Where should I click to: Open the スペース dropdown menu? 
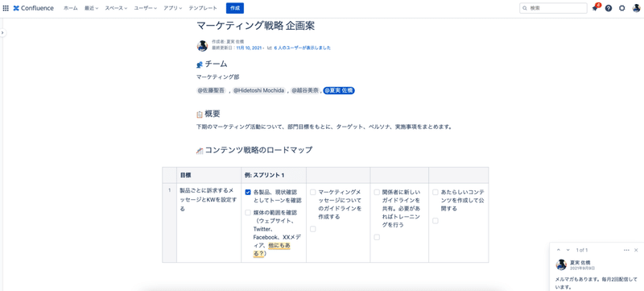point(116,8)
